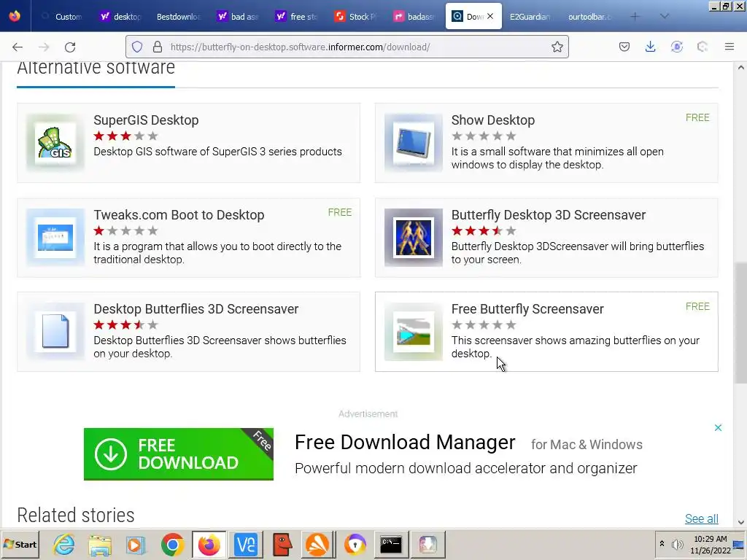Bookmark this page with the star
This screenshot has width=747, height=560.
pos(557,47)
